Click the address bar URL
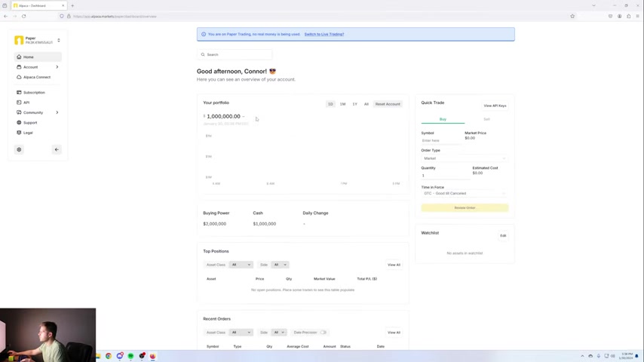Viewport: 644px width, 362px height. click(115, 17)
